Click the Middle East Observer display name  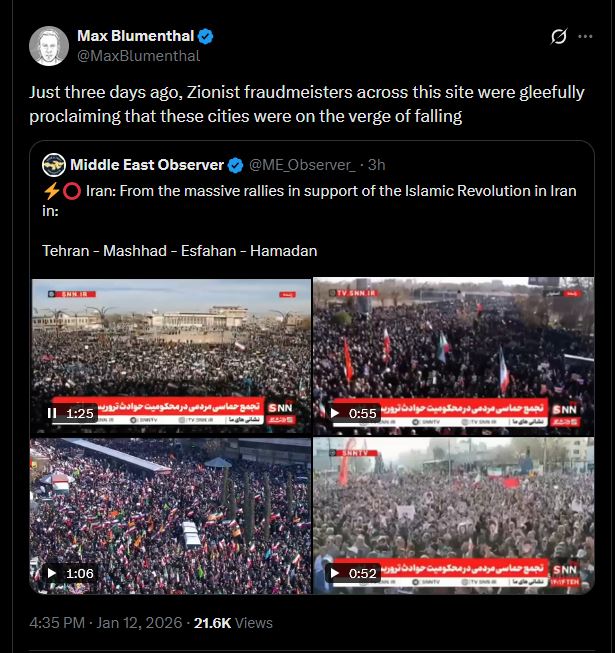147,165
